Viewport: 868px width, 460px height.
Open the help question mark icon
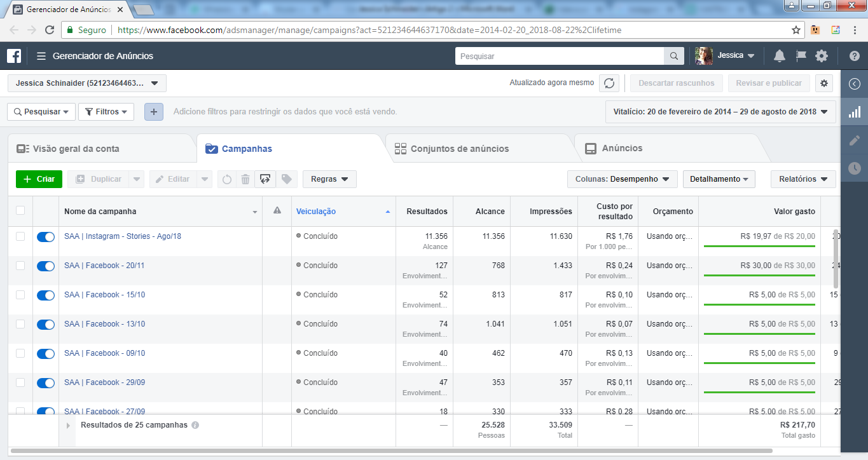pos(854,56)
